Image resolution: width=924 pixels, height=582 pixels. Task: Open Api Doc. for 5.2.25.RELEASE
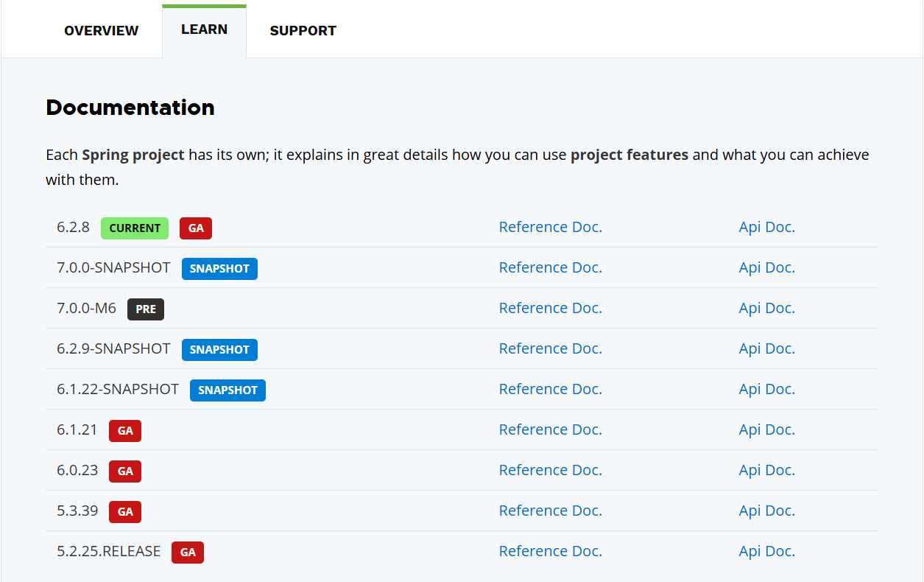[766, 551]
